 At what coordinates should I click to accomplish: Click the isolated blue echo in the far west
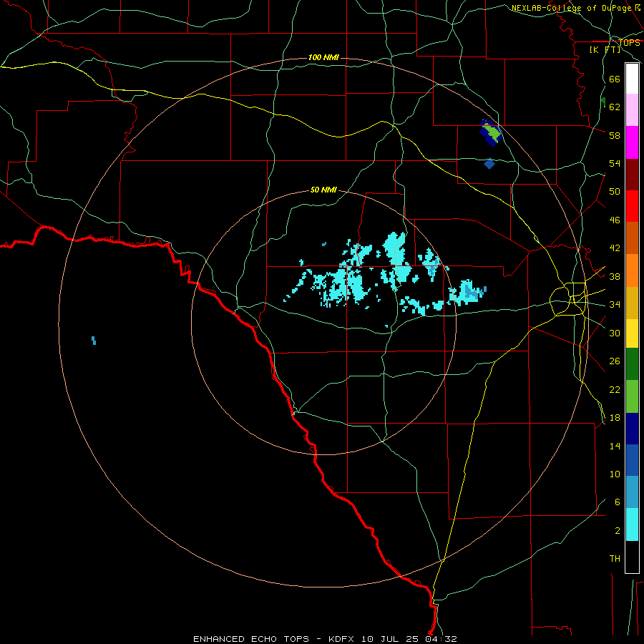tap(94, 340)
